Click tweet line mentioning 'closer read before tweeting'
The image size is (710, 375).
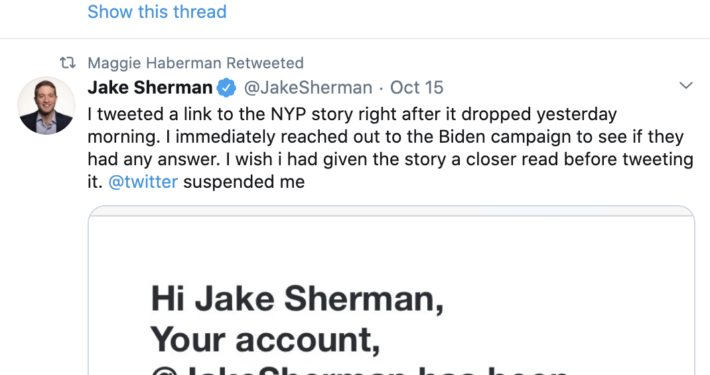(390, 159)
